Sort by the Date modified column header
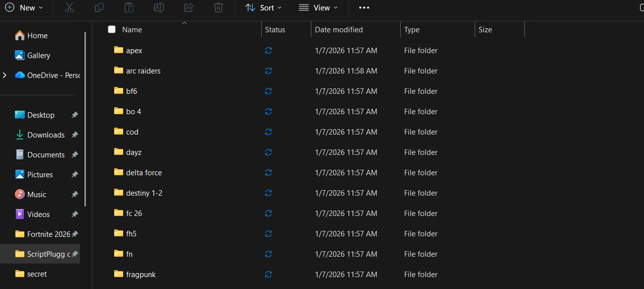 click(339, 30)
